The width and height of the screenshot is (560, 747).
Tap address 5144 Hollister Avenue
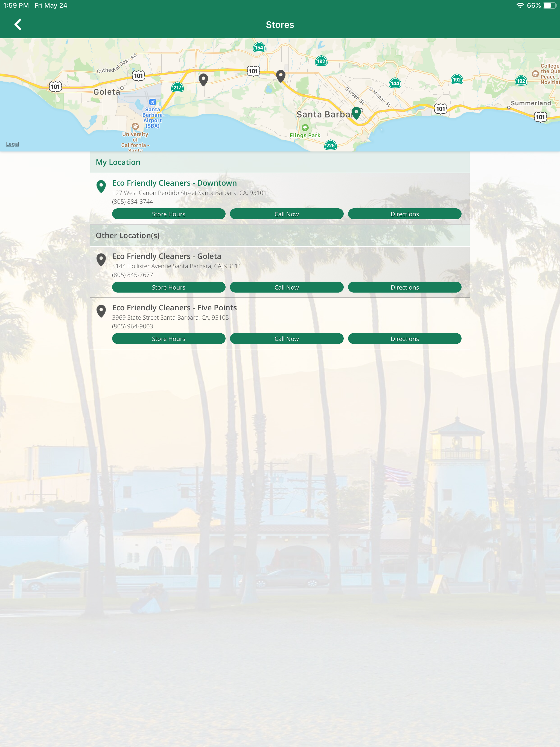coord(176,266)
